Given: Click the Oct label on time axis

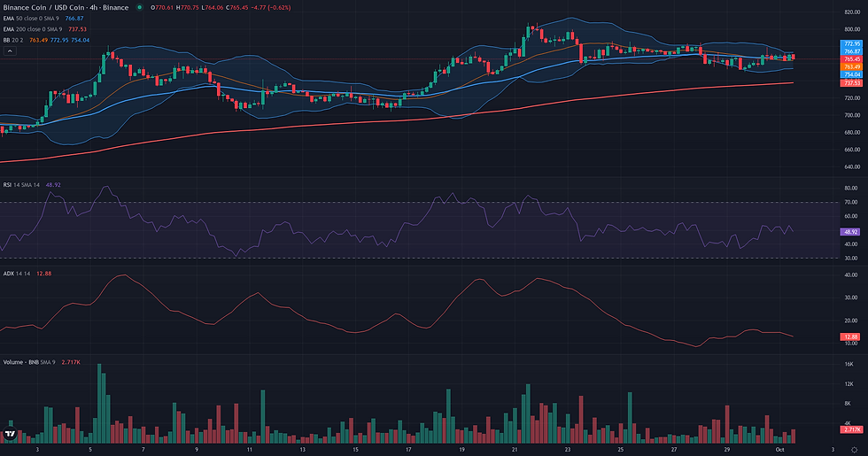Looking at the screenshot, I should 780,450.
